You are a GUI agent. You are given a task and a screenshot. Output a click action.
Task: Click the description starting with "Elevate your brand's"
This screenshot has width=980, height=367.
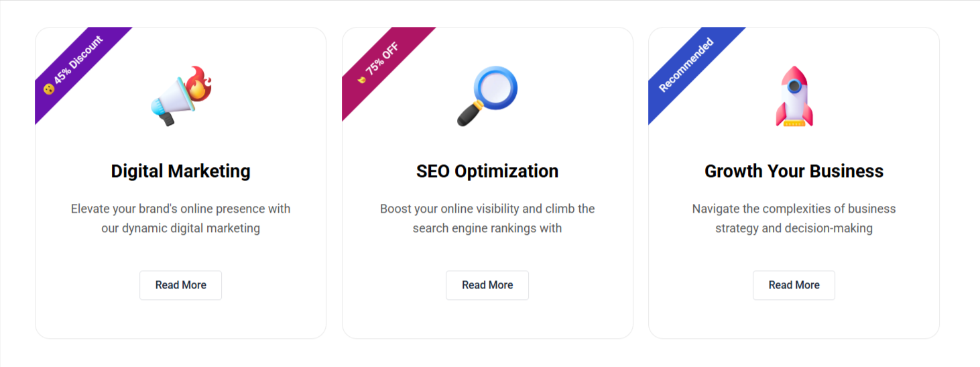point(180,218)
